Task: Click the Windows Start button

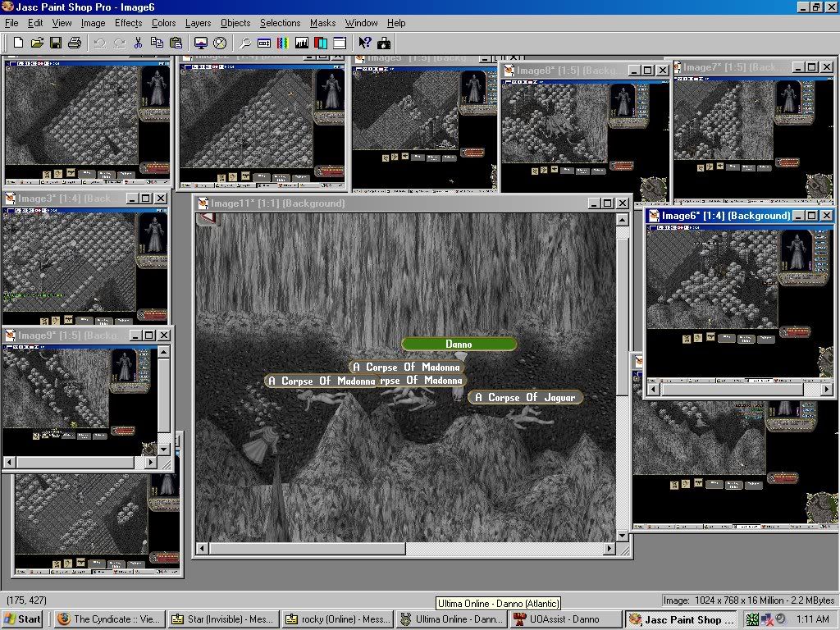Action: click(22, 619)
